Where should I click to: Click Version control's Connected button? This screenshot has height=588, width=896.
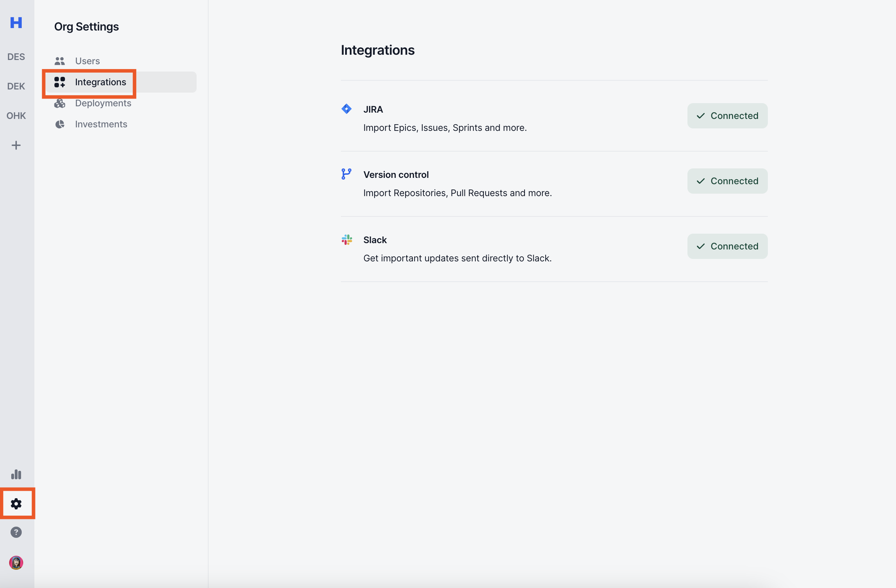coord(727,181)
